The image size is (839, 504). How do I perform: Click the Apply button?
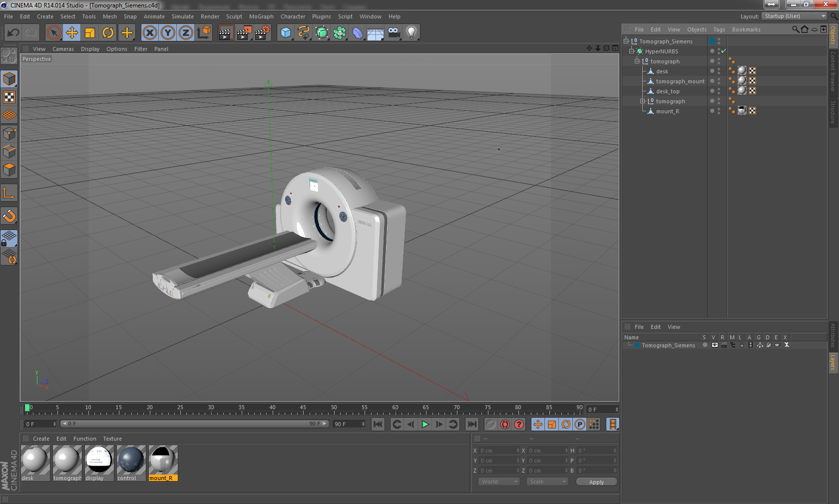pos(596,482)
